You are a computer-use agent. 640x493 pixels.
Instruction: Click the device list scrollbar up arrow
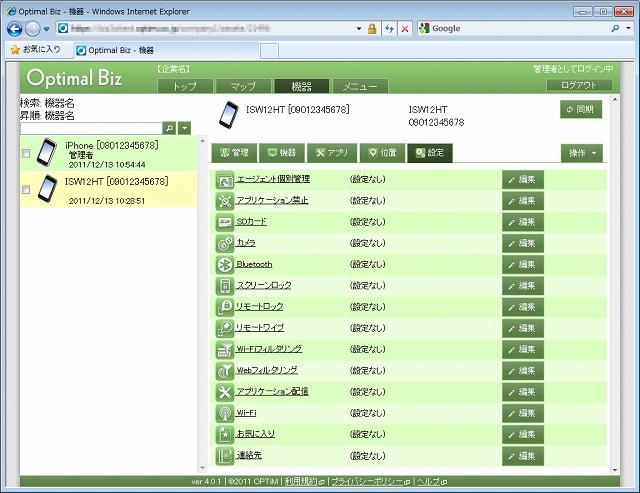point(202,141)
